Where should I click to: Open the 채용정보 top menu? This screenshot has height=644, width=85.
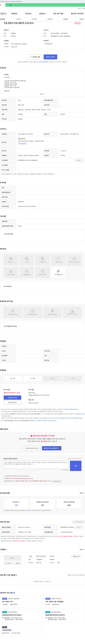pyautogui.click(x=14, y=14)
